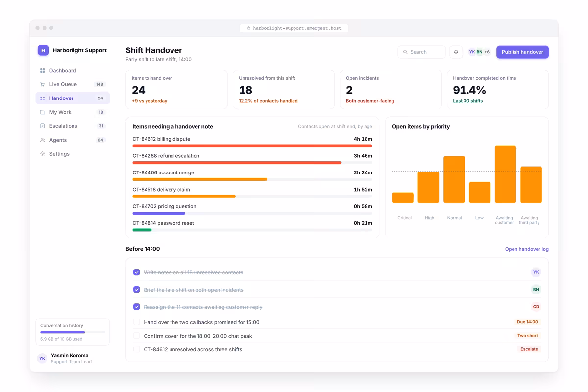
Task: Click the High priority chart bar
Action: coord(428,187)
